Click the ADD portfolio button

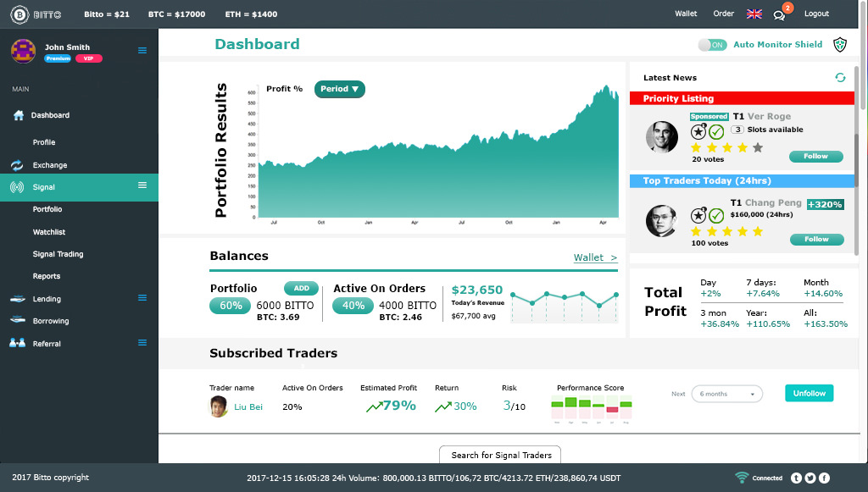(301, 288)
